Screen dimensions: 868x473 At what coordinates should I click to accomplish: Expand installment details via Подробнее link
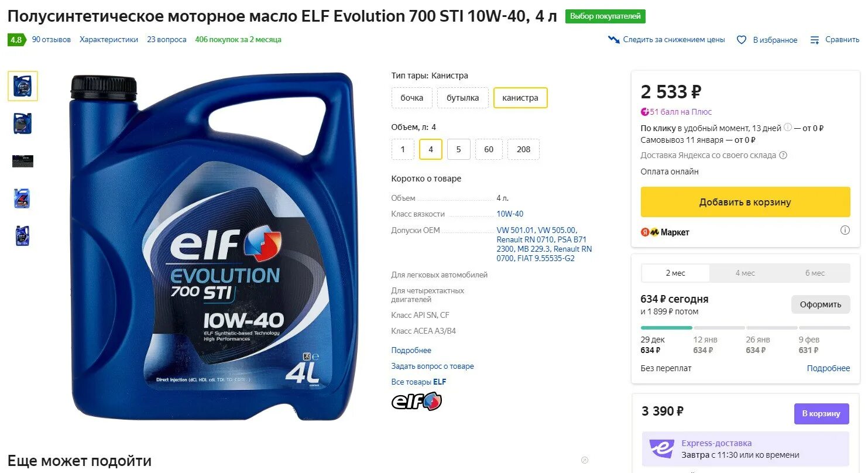click(x=829, y=368)
